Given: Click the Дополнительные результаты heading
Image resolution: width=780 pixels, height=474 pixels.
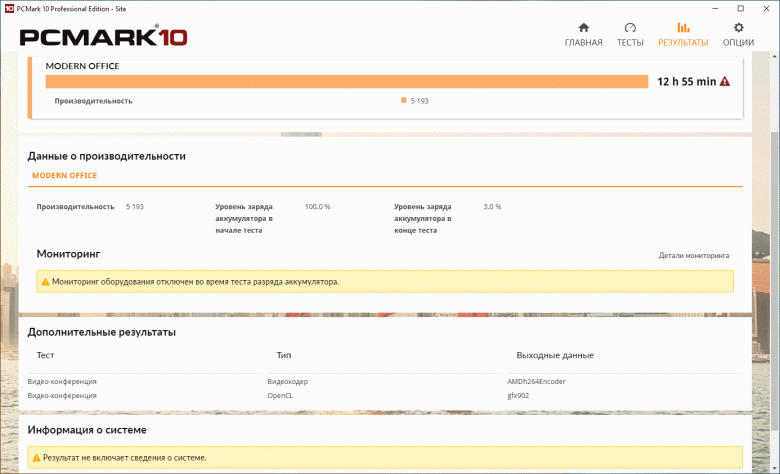Looking at the screenshot, I should point(101,332).
